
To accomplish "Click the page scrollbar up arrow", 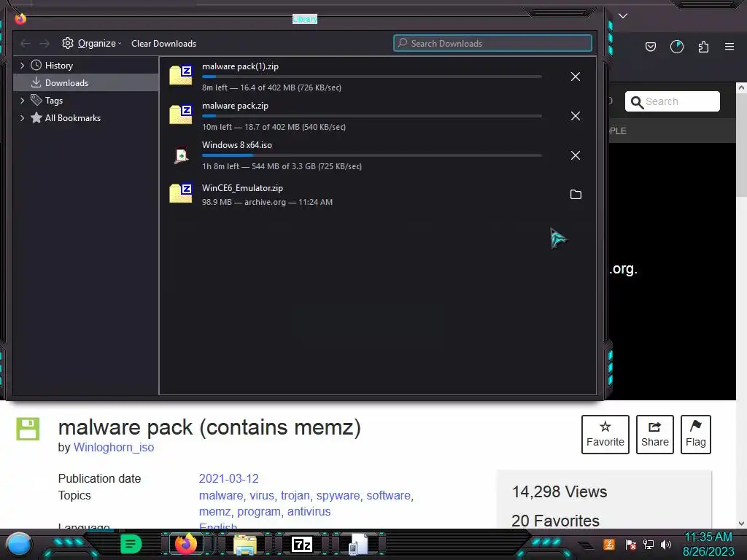I will [741, 87].
